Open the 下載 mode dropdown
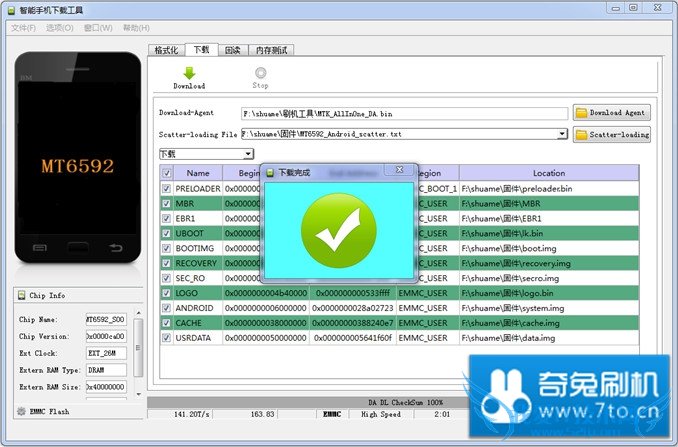The width and height of the screenshot is (678, 447). click(206, 154)
